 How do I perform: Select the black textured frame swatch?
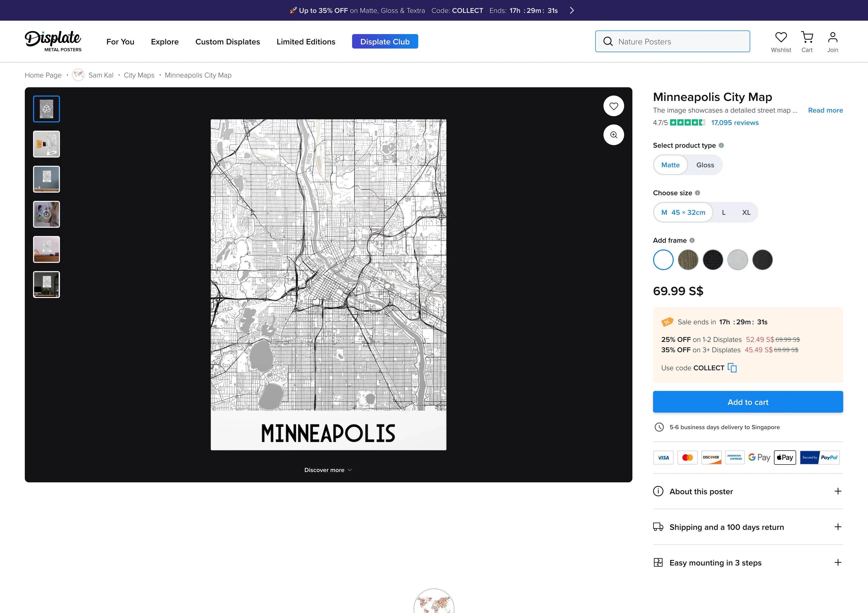click(x=713, y=260)
